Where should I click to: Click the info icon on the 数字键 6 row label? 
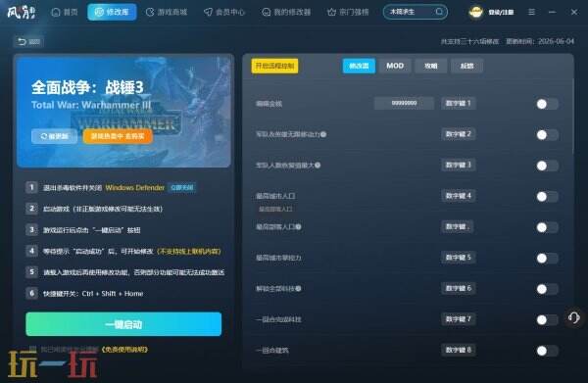point(299,288)
